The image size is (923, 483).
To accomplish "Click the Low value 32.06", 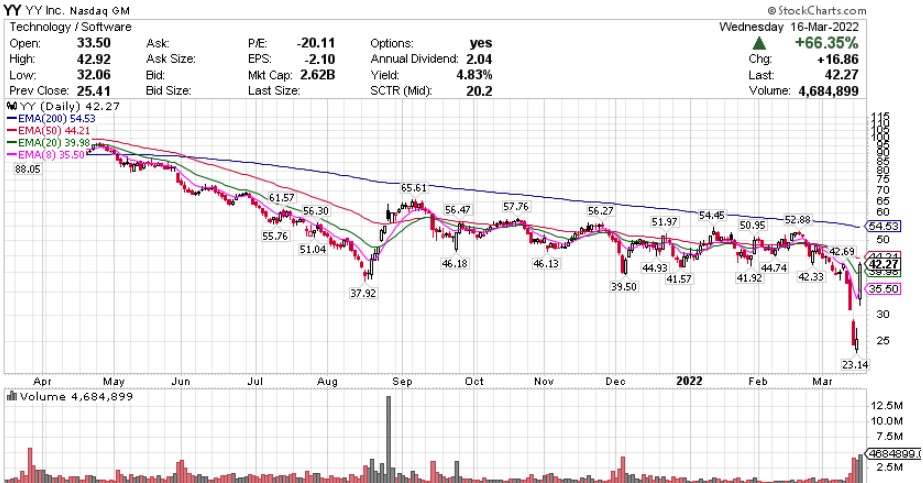I will click(93, 75).
